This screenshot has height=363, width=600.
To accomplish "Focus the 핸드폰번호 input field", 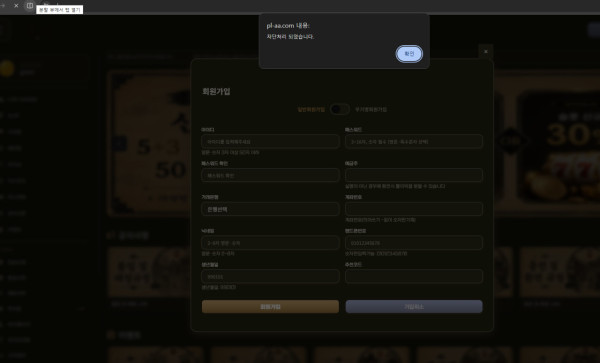I will point(414,243).
